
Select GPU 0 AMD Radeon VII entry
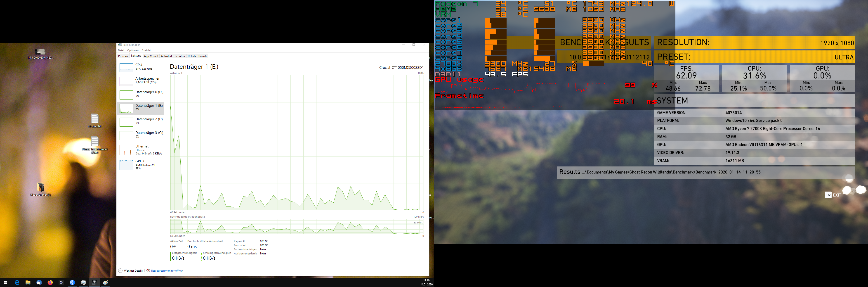(x=141, y=164)
